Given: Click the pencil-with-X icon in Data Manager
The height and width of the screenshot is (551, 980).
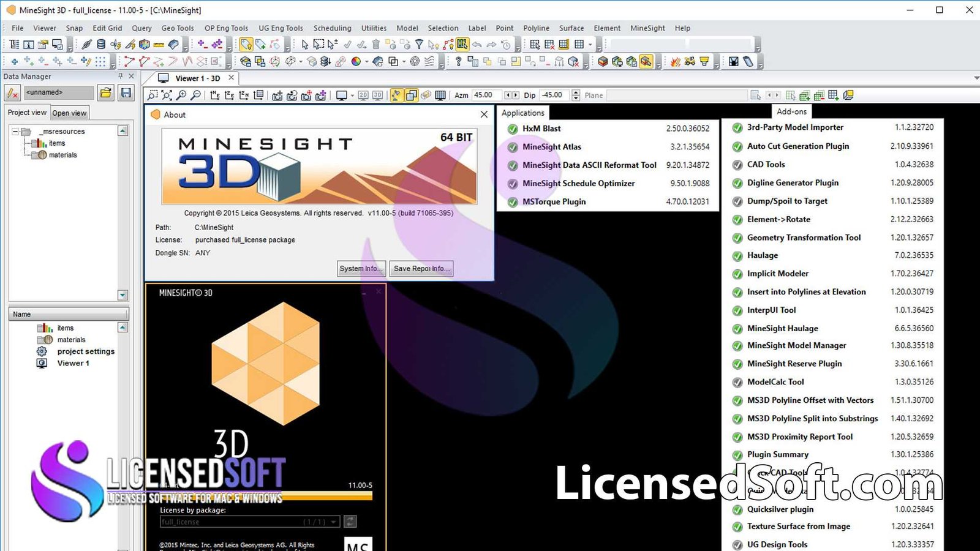Looking at the screenshot, I should pos(12,93).
